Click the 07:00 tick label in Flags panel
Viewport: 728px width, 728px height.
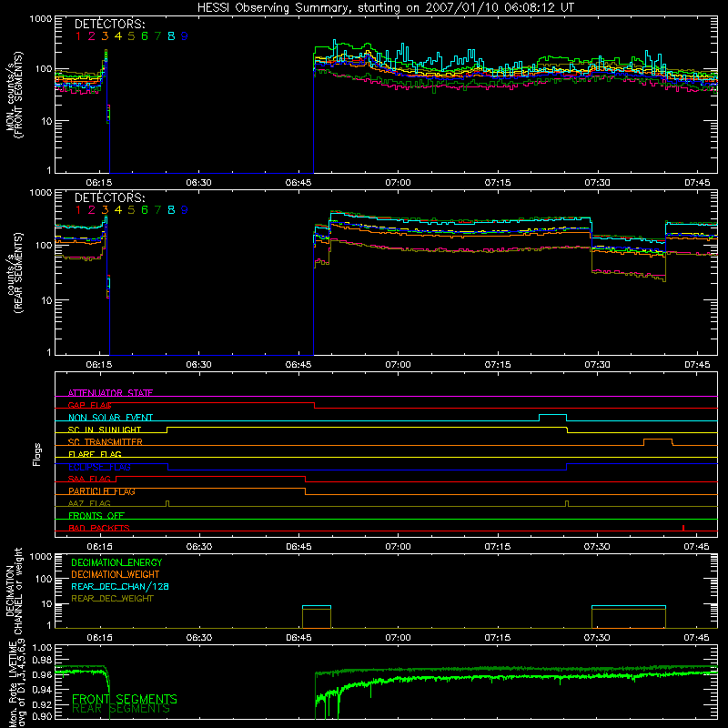398,547
